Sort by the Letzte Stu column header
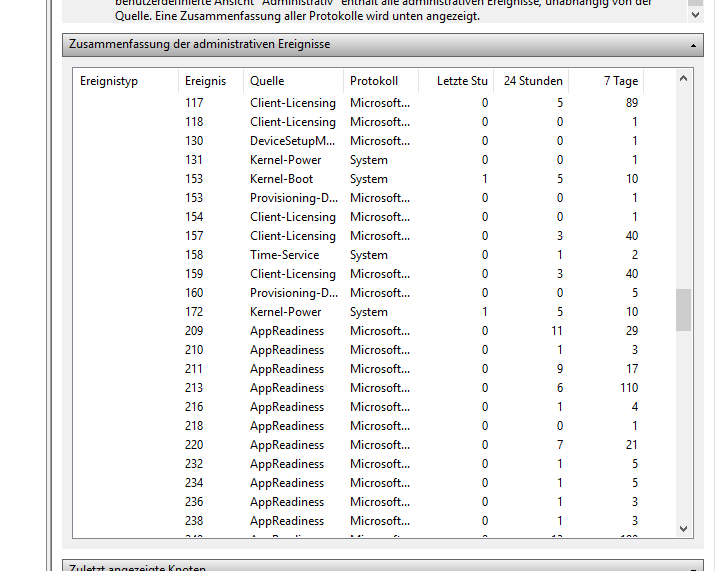 pos(456,81)
